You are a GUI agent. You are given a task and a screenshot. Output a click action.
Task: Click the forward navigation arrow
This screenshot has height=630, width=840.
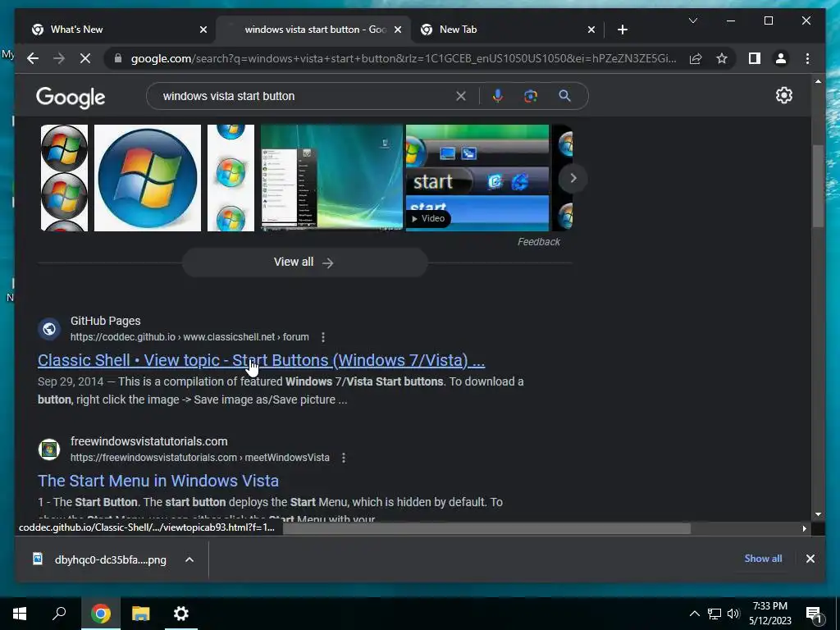(x=59, y=58)
